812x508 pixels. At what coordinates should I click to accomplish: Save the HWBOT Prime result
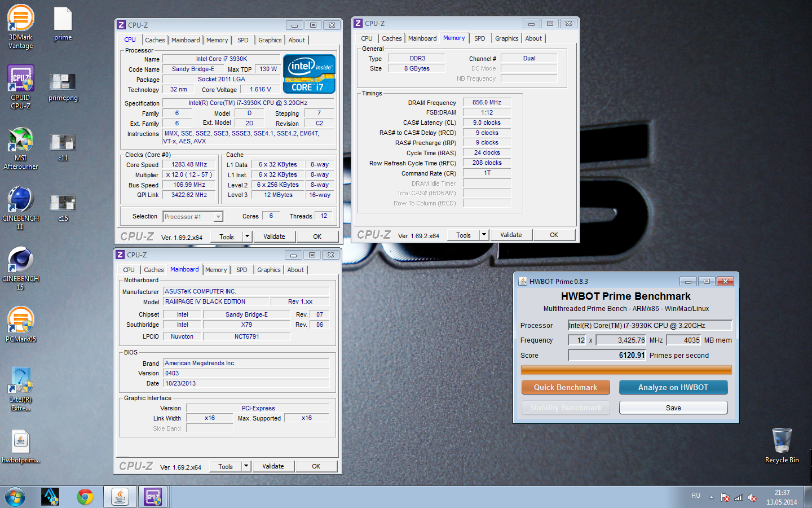673,408
